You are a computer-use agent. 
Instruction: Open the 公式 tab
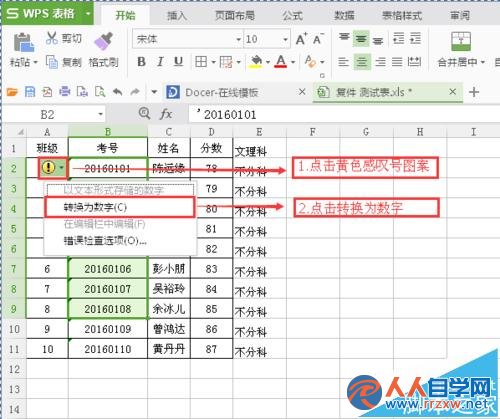(293, 15)
